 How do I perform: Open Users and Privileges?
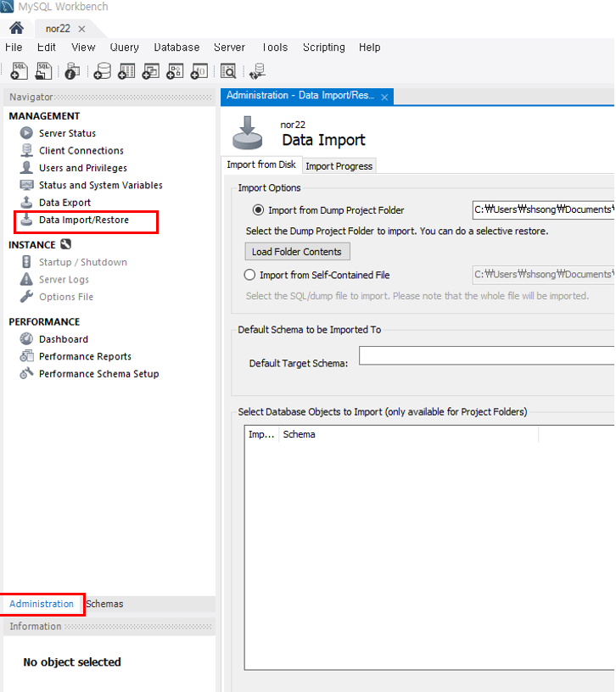tap(83, 168)
